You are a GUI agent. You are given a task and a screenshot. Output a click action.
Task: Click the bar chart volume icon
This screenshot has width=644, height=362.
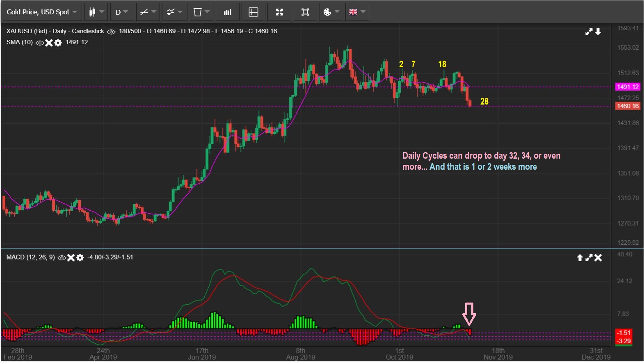tap(227, 12)
